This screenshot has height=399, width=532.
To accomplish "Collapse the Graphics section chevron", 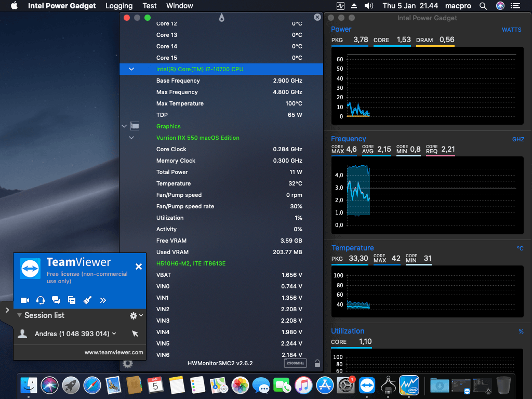I will [124, 126].
